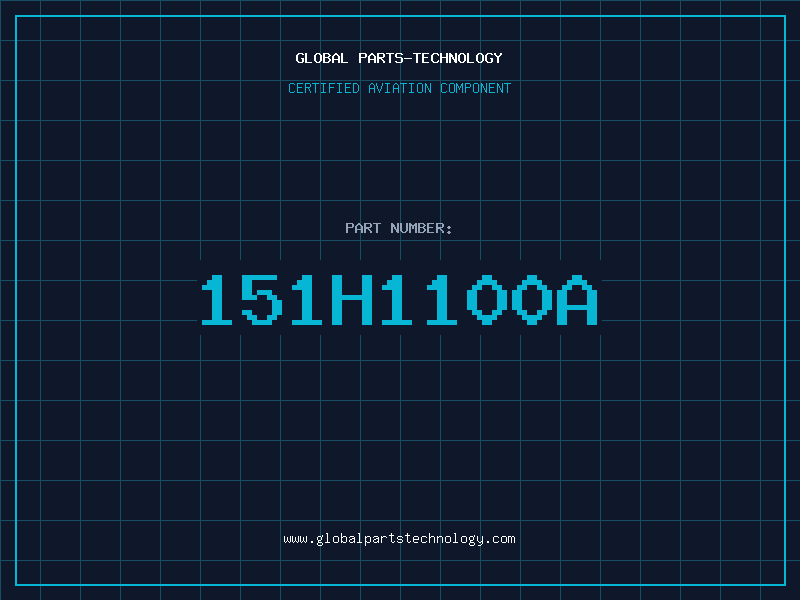The image size is (800, 600).
Task: Click the PART NUMBER: label
Action: point(398,228)
